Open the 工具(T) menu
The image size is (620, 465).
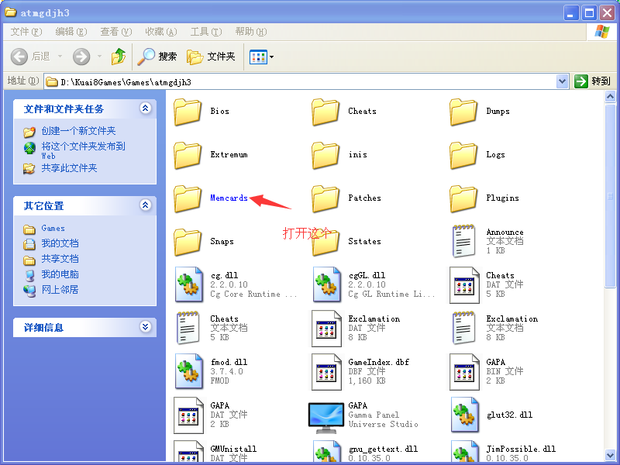click(204, 32)
